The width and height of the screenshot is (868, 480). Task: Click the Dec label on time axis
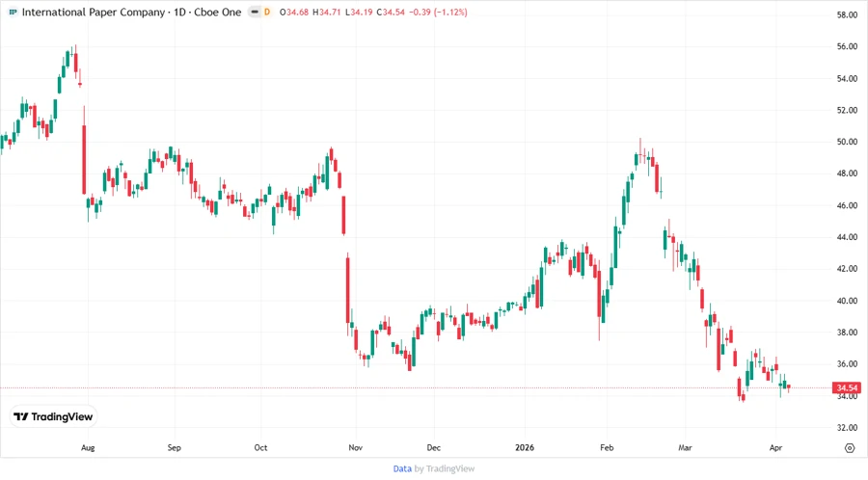(433, 447)
